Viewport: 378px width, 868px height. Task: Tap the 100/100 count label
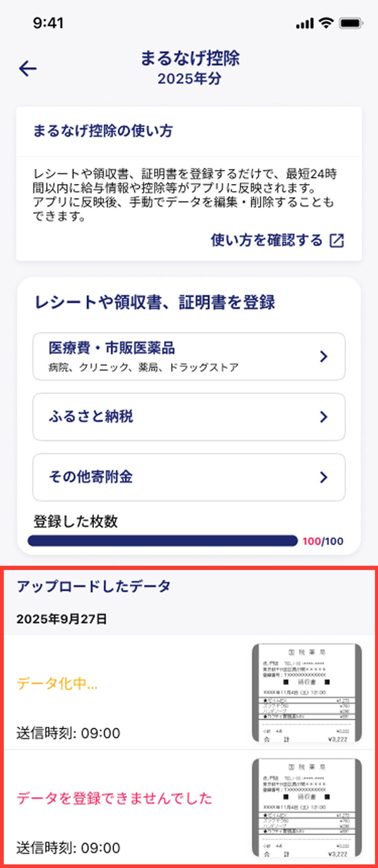(323, 541)
